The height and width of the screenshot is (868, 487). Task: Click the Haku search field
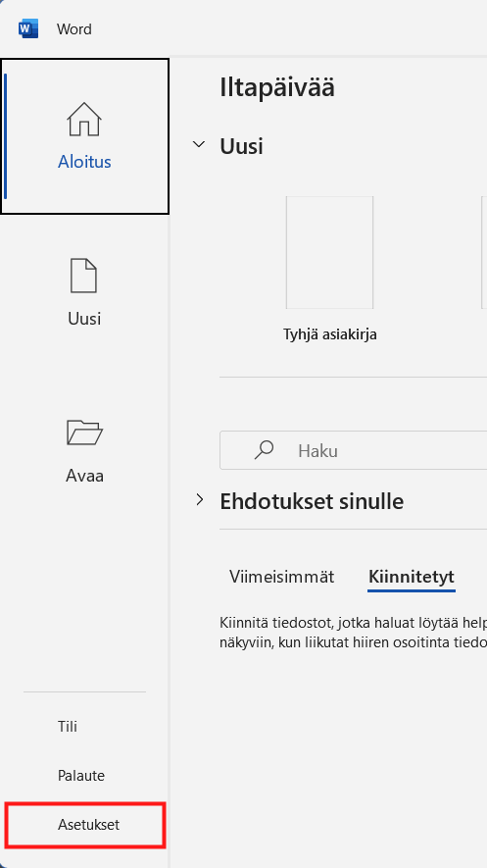pyautogui.click(x=353, y=450)
